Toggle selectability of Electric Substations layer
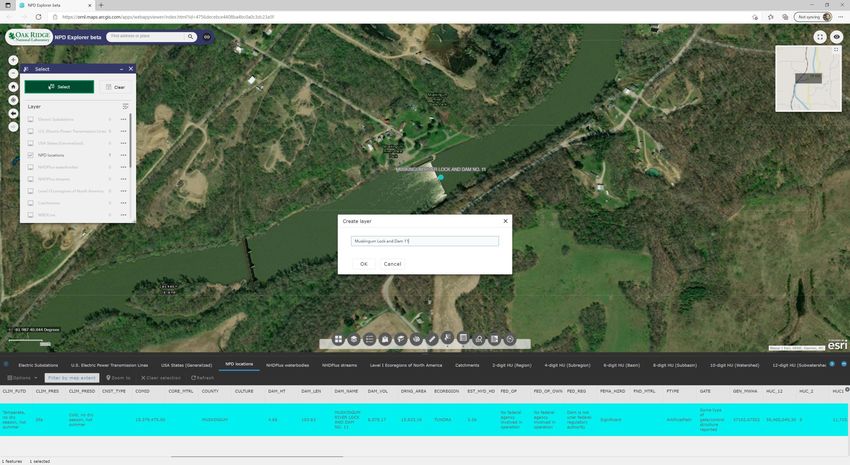 coord(31,119)
